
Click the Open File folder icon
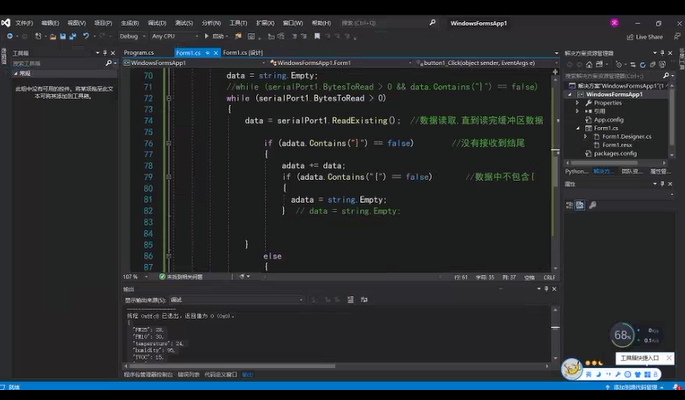click(x=53, y=37)
